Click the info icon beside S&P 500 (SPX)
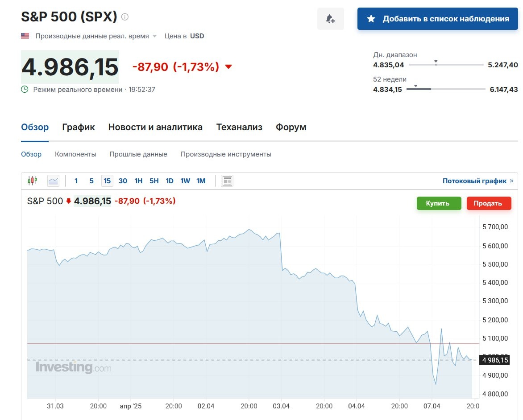523x420 pixels. 125,17
